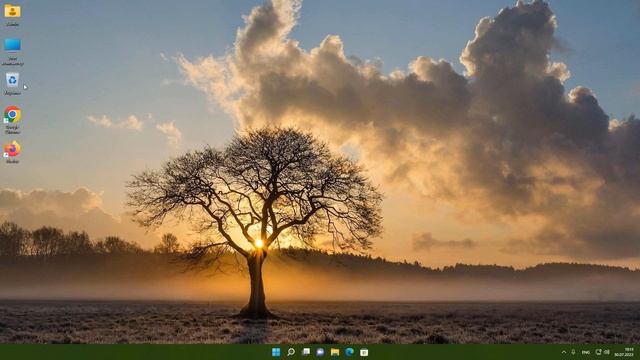The height and width of the screenshot is (360, 640).
Task: Open the Windows Start menu
Action: pos(276,352)
